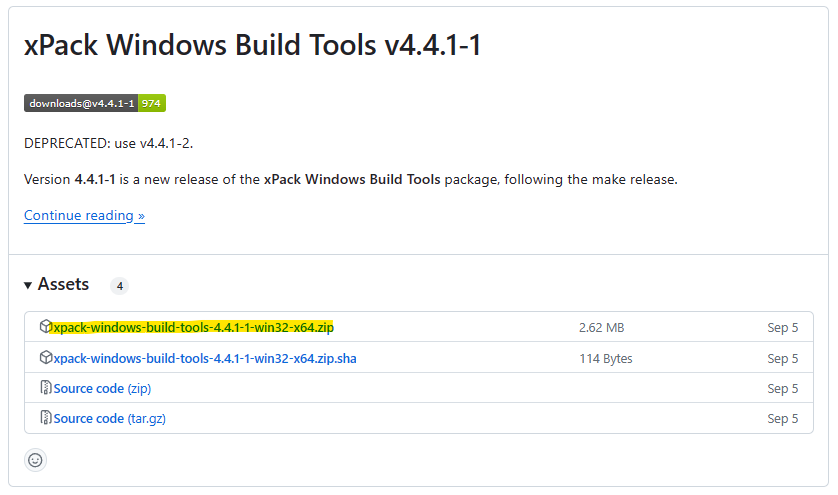838x495 pixels.
Task: Open the win32-x64.zip.sha checksum link
Action: (205, 358)
